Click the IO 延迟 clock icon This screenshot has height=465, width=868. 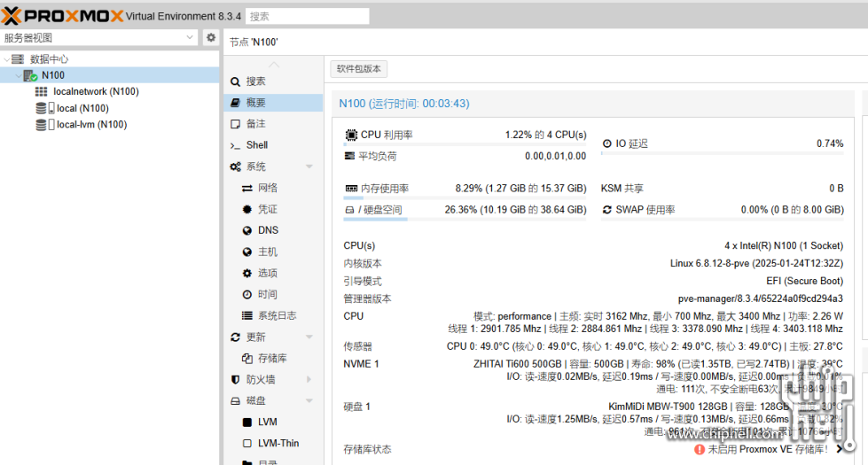click(x=607, y=143)
